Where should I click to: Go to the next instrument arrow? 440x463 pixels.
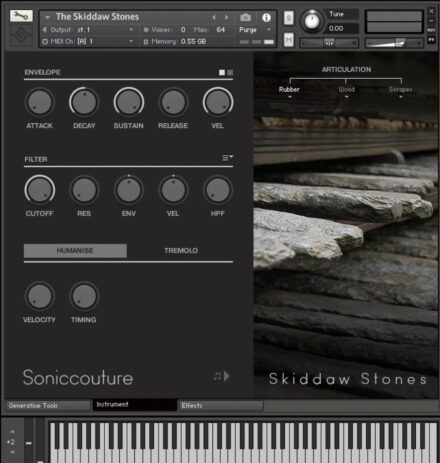226,17
